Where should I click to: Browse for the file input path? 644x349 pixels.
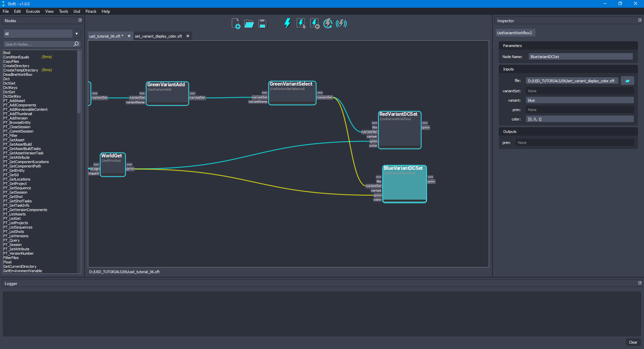point(627,81)
